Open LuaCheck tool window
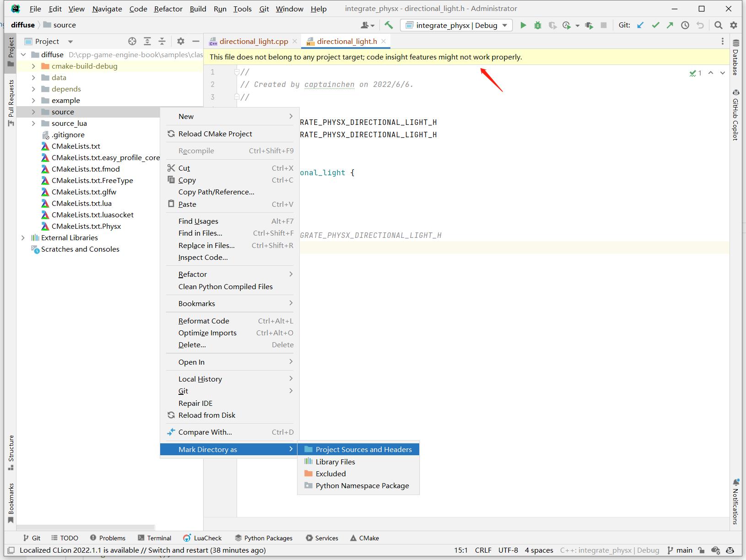The width and height of the screenshot is (746, 560). click(x=202, y=538)
